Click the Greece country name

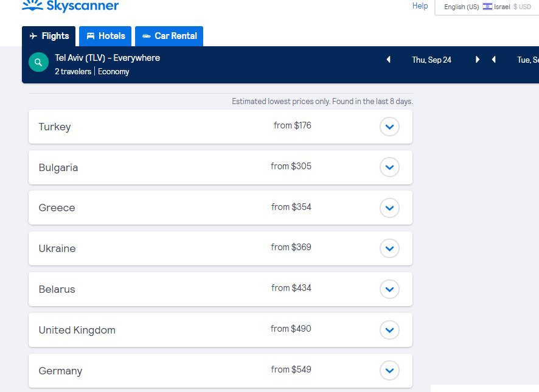[x=57, y=208]
